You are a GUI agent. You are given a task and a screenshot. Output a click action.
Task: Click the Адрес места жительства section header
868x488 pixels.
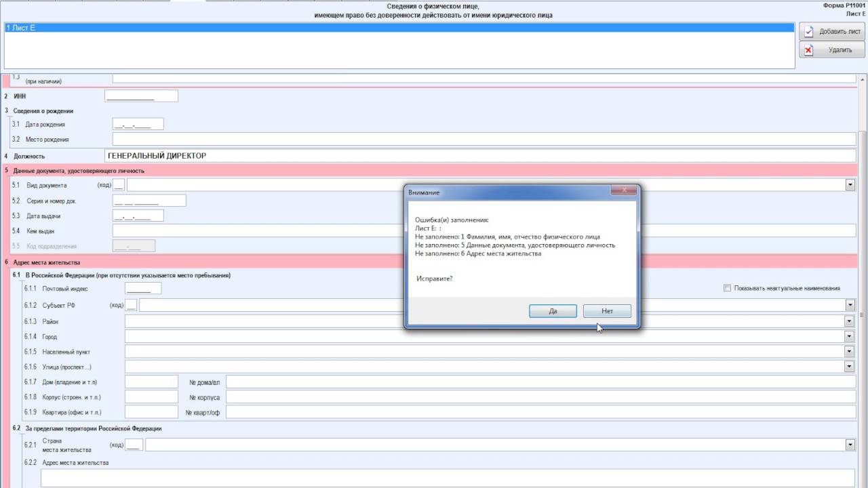pyautogui.click(x=47, y=262)
